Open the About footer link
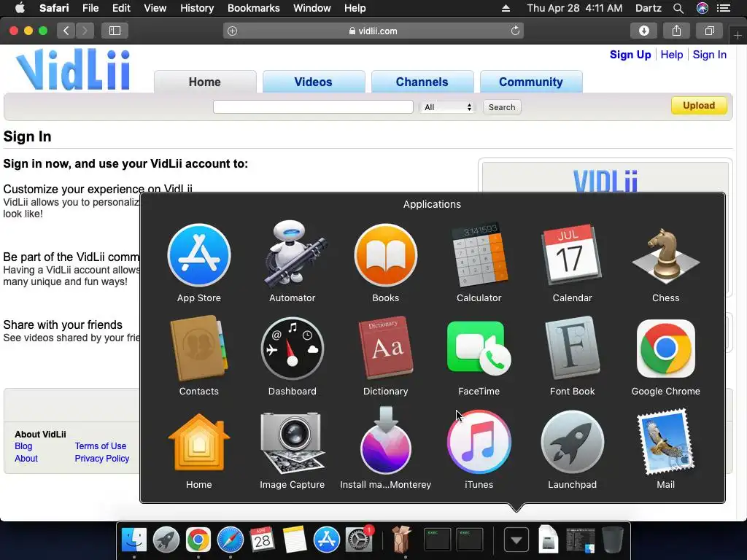 [26, 459]
